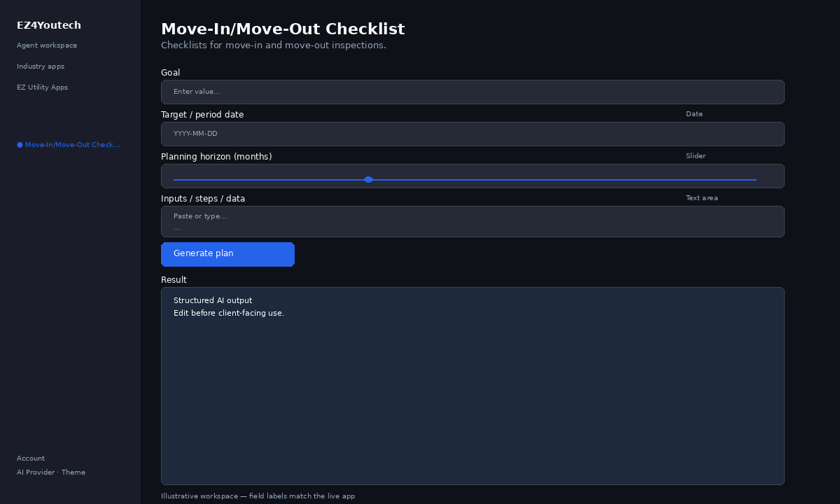Image resolution: width=840 pixels, height=504 pixels.
Task: Click the 'Goal' field label
Action: [x=170, y=73]
